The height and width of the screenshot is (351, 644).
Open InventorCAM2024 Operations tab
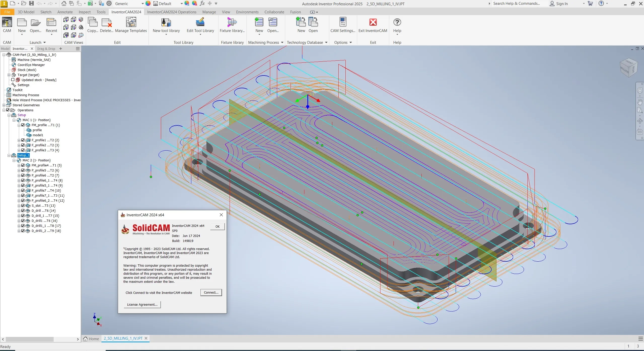coord(172,12)
